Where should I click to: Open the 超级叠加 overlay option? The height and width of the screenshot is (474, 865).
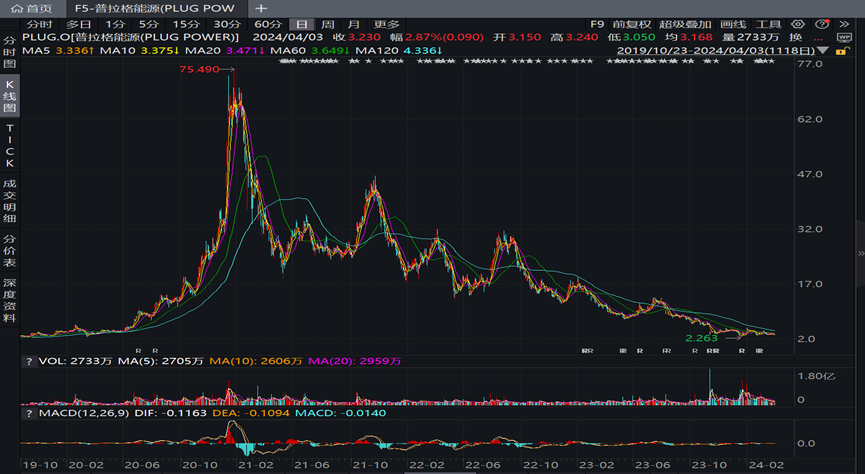(685, 24)
